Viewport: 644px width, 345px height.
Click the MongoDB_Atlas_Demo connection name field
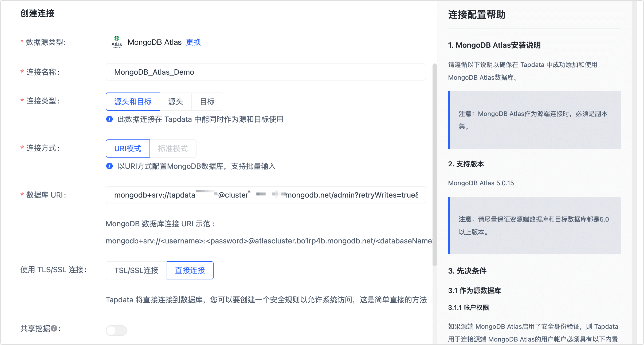tap(266, 72)
